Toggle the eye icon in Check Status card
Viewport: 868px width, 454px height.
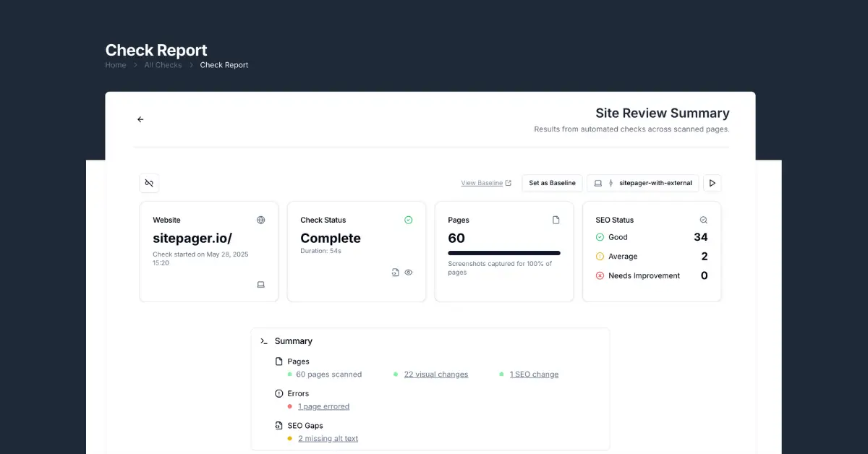(409, 273)
